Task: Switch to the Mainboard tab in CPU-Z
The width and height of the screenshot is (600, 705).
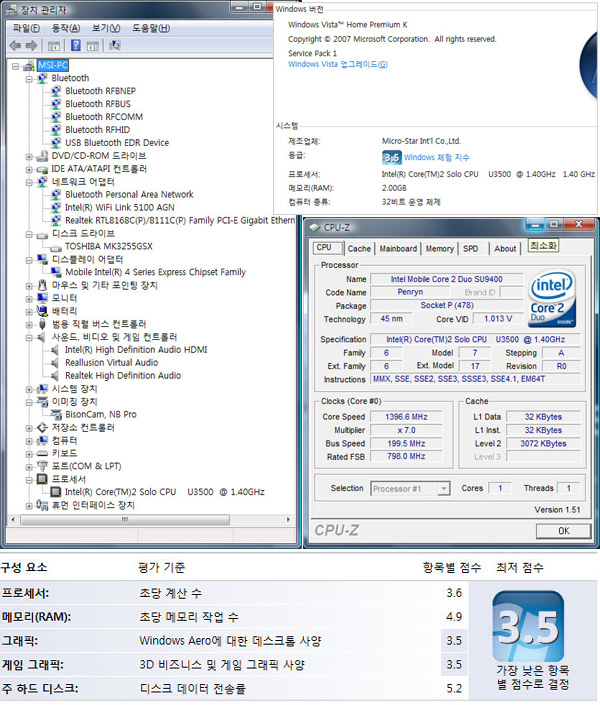Action: tap(398, 249)
